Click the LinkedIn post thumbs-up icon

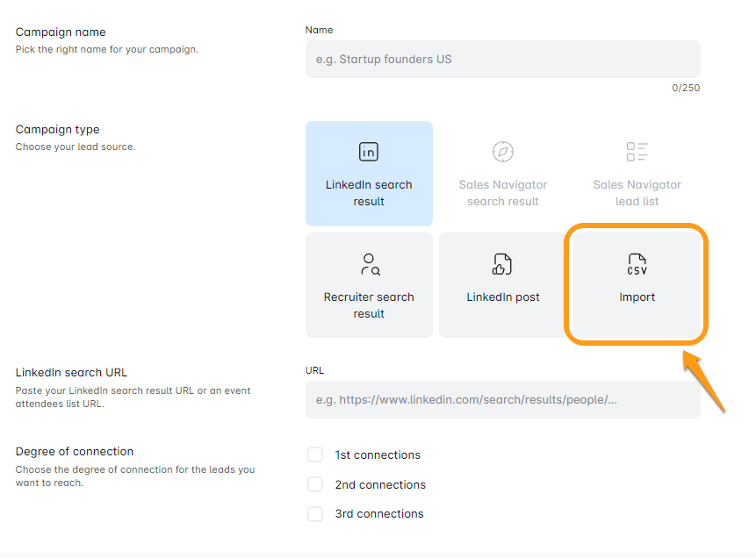[x=502, y=264]
